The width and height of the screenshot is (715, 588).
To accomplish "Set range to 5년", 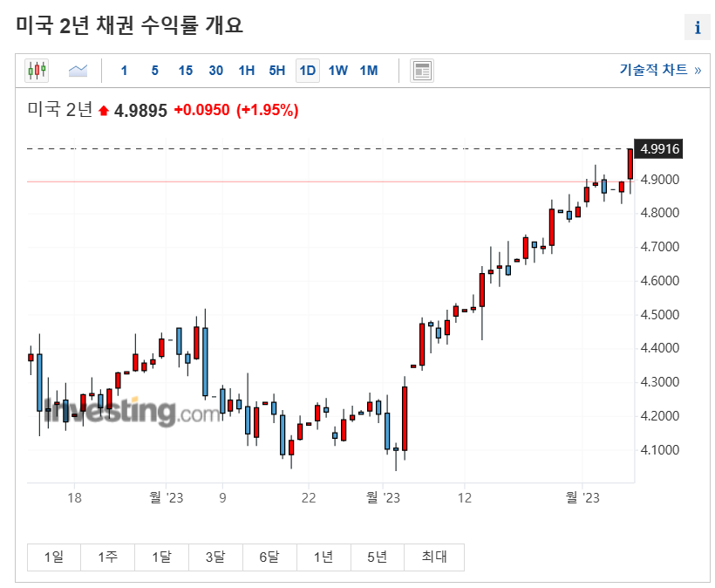I will click(x=377, y=557).
